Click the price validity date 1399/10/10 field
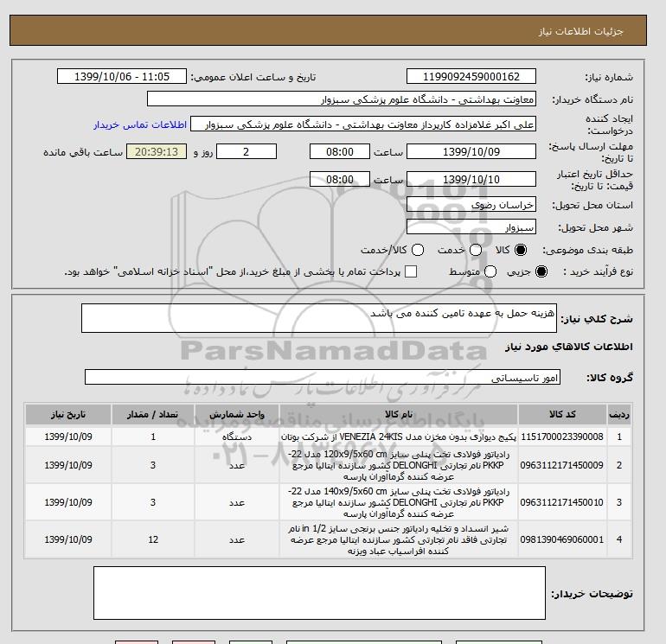This screenshot has height=644, width=666. (x=471, y=179)
